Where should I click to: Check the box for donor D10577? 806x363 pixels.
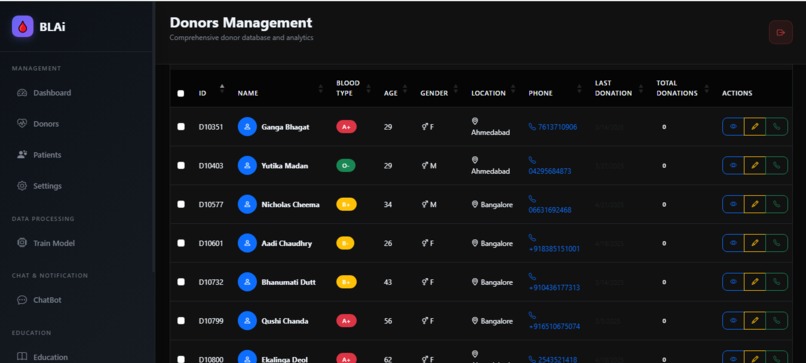point(181,204)
